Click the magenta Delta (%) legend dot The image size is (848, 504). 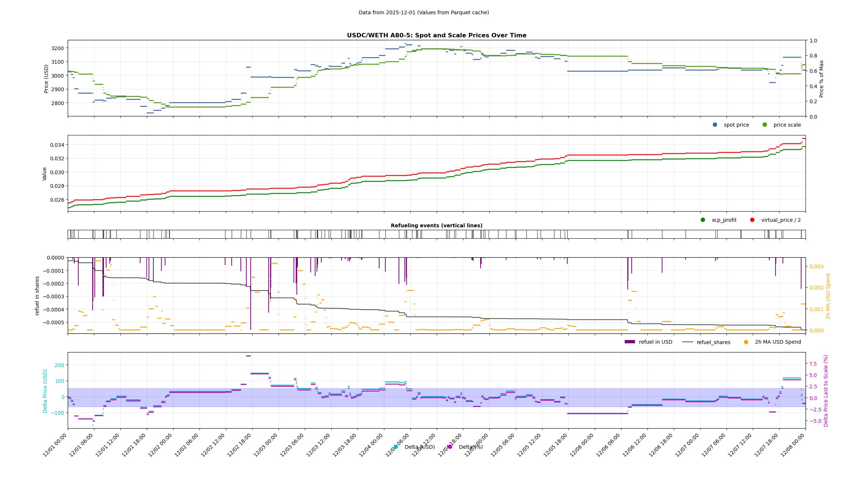tap(450, 447)
